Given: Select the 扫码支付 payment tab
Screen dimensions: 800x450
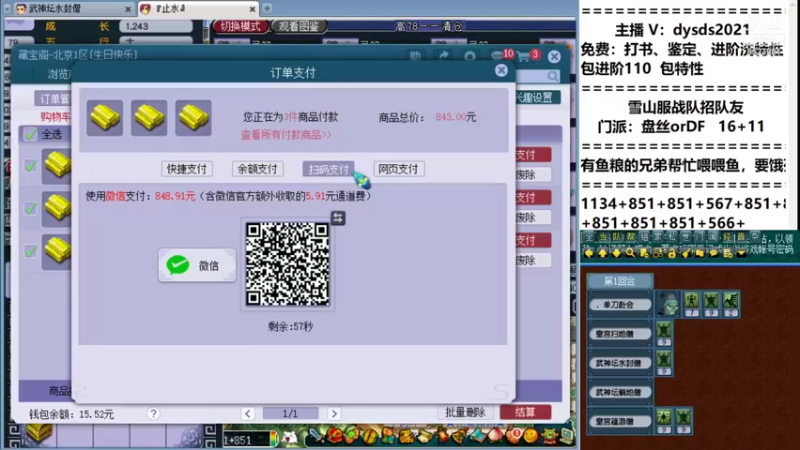Looking at the screenshot, I should click(328, 169).
